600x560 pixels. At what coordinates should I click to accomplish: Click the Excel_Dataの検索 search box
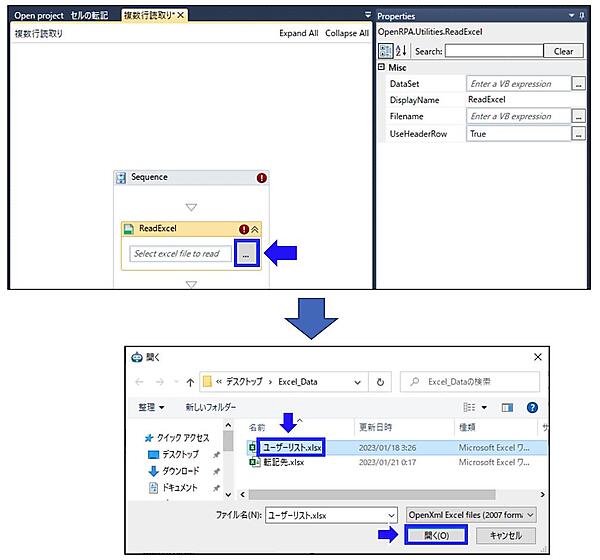point(470,382)
